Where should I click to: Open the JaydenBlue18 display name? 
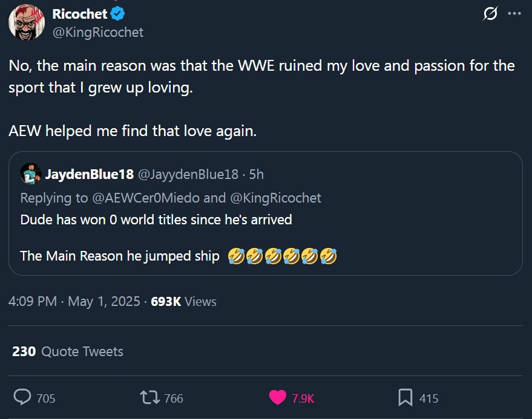[x=90, y=174]
